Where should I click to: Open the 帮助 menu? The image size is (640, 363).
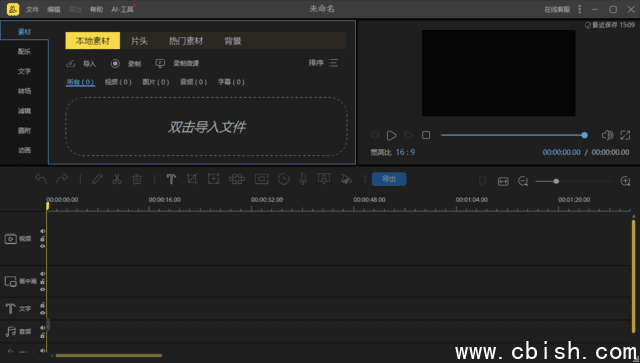tap(96, 9)
